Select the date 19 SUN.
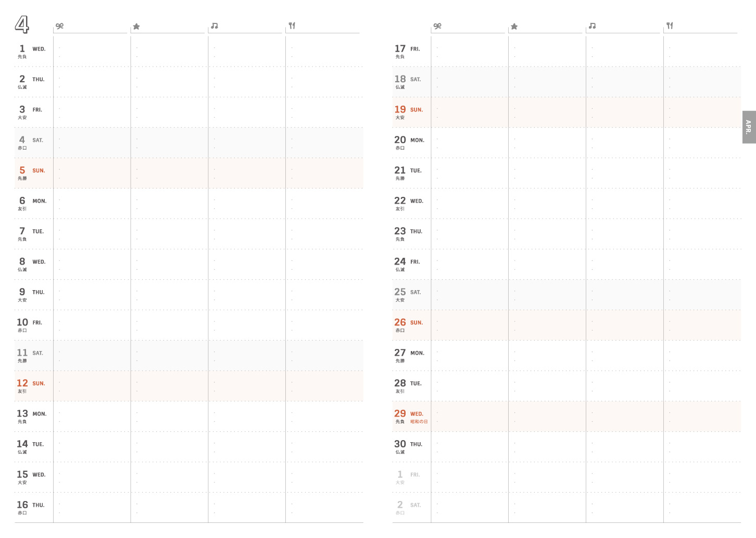 (x=409, y=110)
